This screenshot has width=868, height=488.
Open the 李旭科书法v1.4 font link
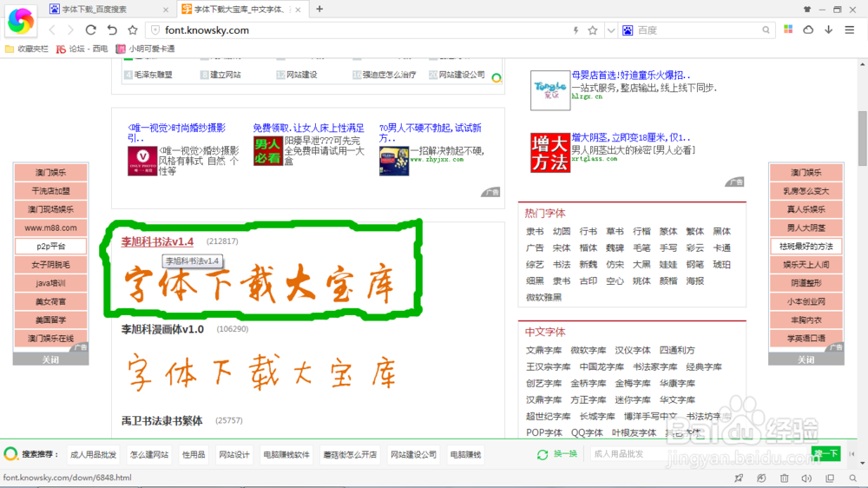point(157,241)
